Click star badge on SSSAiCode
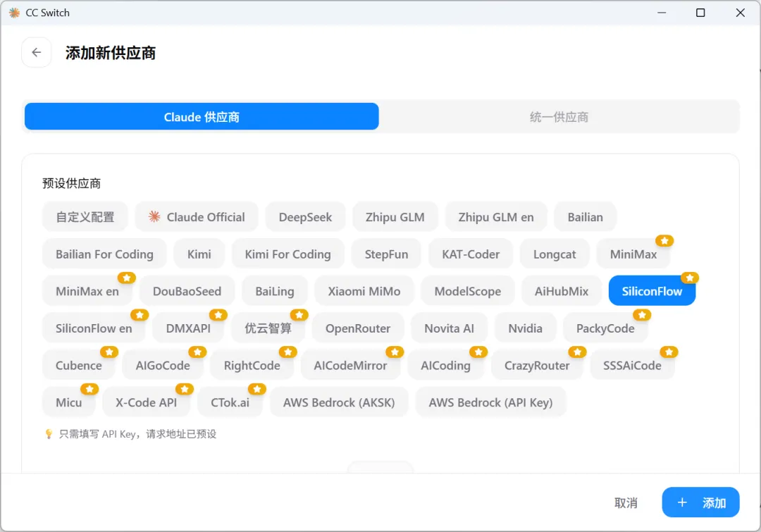 669,352
